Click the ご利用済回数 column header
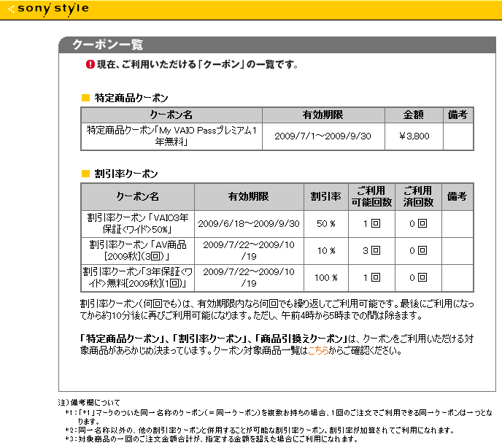This screenshot has width=502, height=448. click(418, 196)
